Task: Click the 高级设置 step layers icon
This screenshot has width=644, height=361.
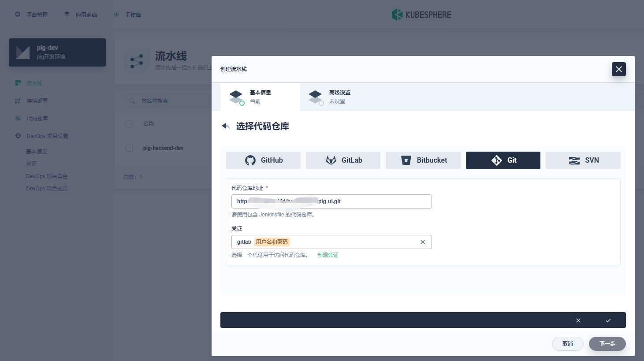Action: 316,97
